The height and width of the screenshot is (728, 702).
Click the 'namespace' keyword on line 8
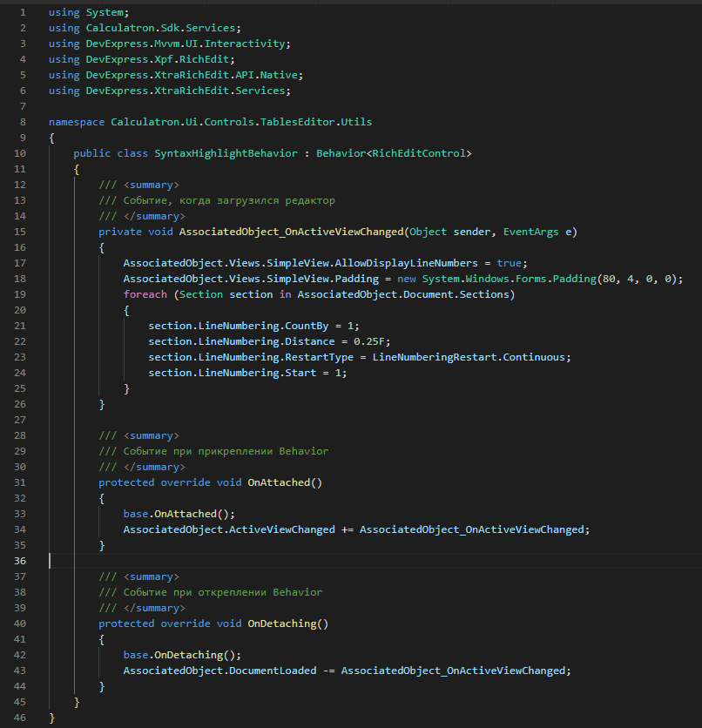pyautogui.click(x=77, y=122)
